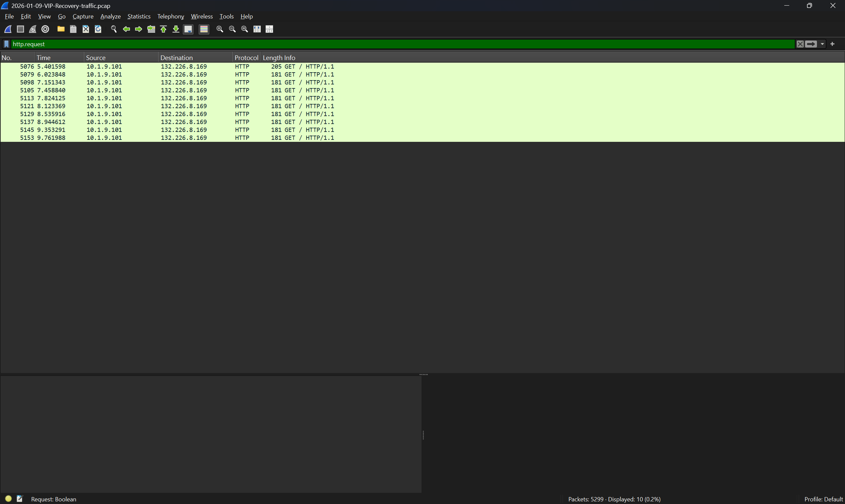
Task: Close this capture file
Action: [x=85, y=29]
